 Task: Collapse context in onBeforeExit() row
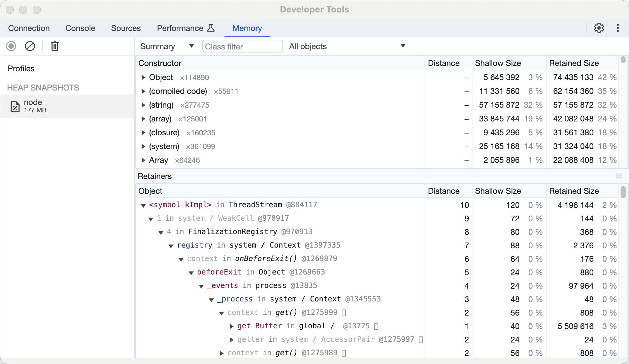(181, 259)
